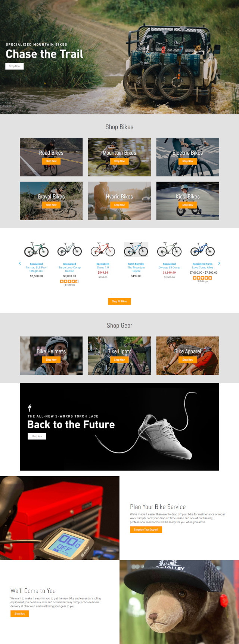This screenshot has height=644, width=239.
Task: Click the Specialized logo on Torch Lace banner
Action: click(30, 408)
